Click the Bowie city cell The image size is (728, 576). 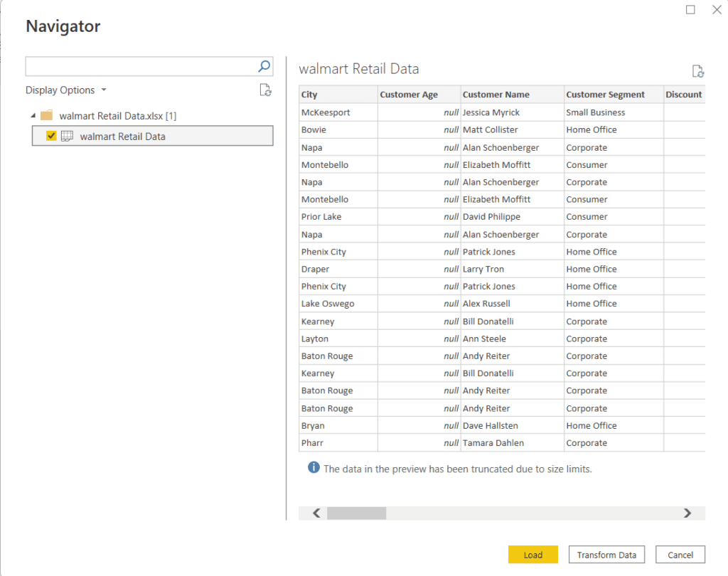[x=338, y=129]
